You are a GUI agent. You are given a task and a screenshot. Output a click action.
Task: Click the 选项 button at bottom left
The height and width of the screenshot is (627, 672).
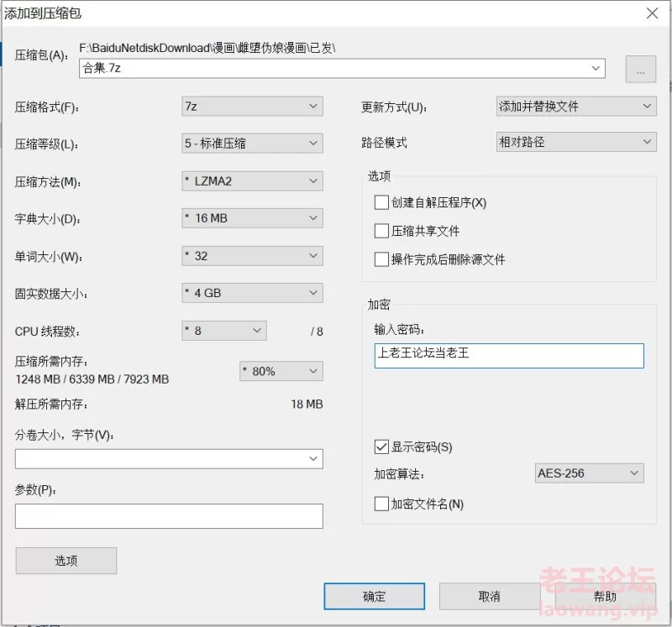pos(66,561)
